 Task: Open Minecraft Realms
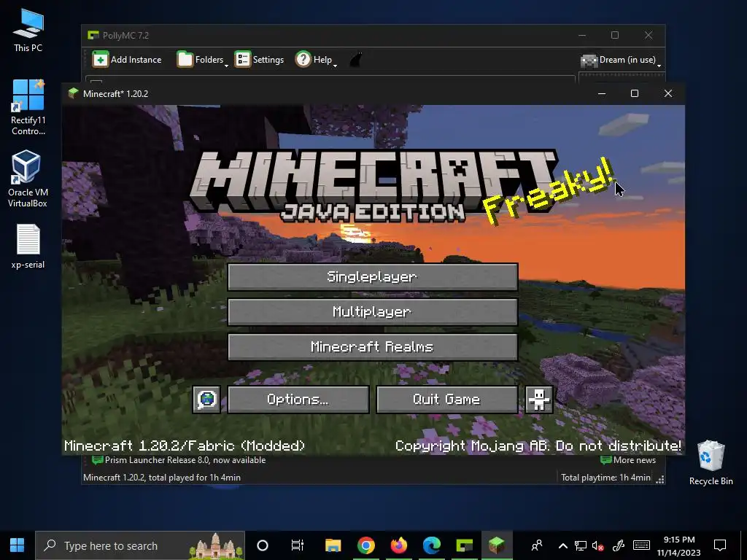[x=373, y=346]
